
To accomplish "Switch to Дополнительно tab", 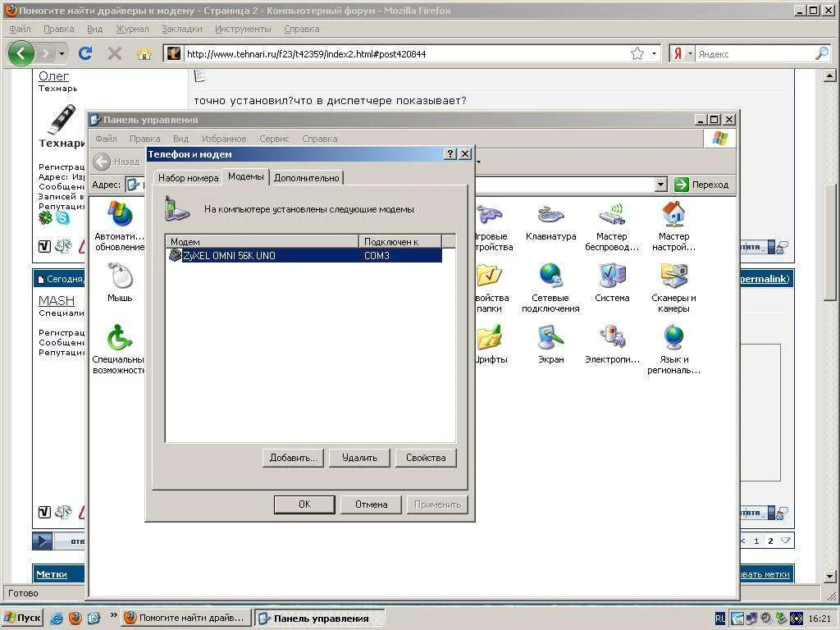I will tap(306, 178).
